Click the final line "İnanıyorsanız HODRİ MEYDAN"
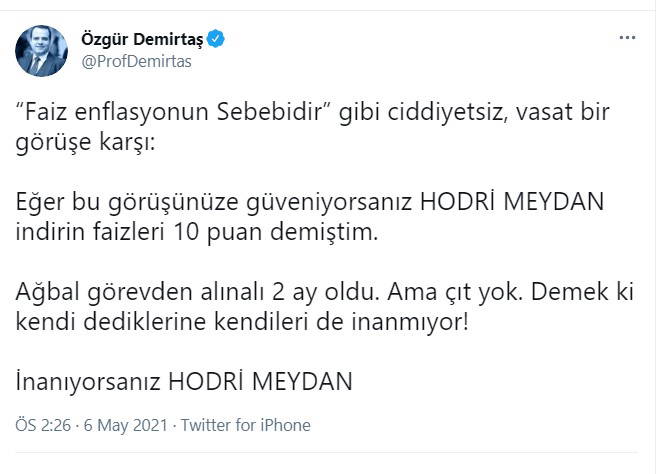Image resolution: width=657 pixels, height=474 pixels. click(x=185, y=382)
